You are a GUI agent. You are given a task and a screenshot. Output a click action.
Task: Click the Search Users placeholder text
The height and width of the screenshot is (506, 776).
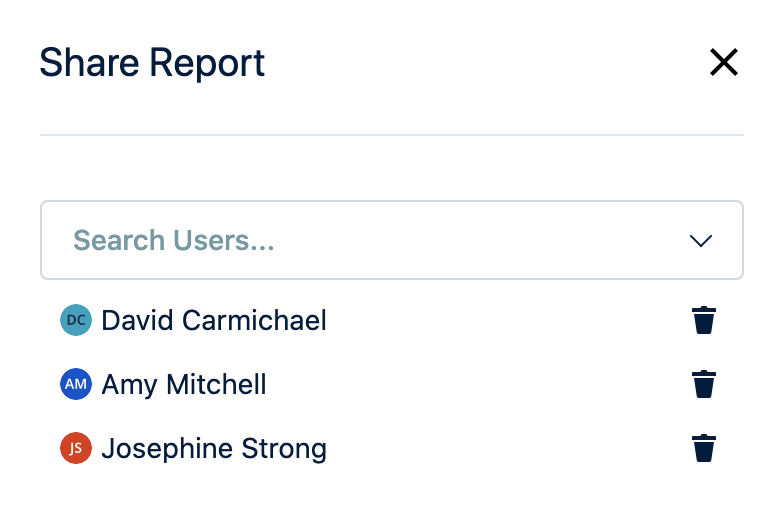coord(174,241)
